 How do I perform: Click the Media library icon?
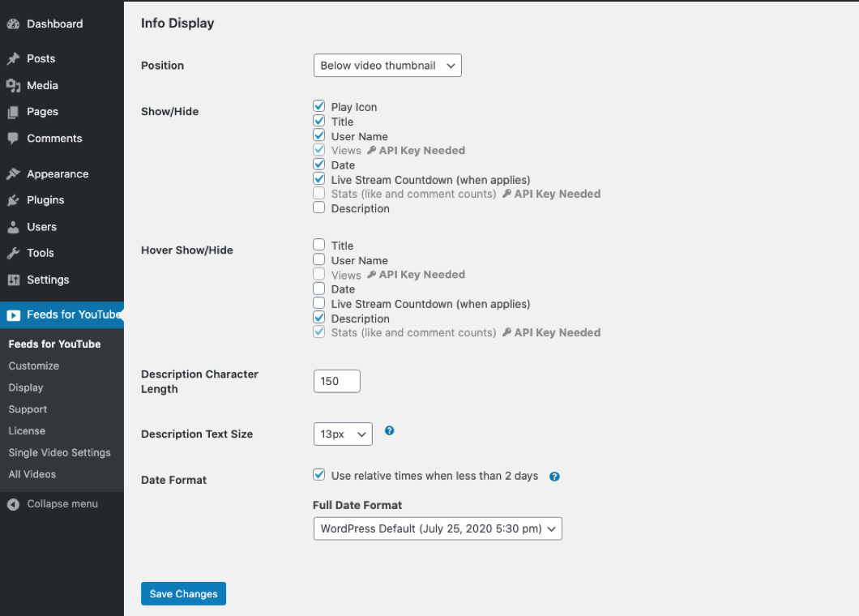point(13,85)
